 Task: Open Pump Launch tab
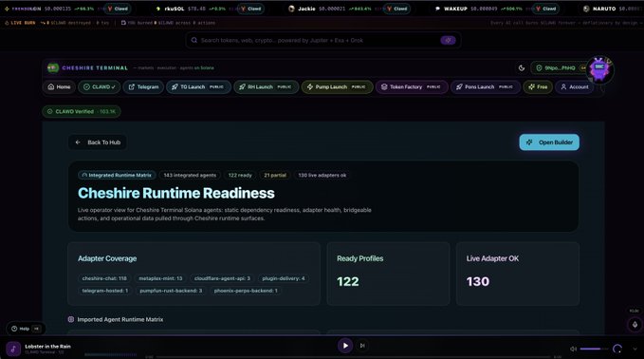(338, 86)
